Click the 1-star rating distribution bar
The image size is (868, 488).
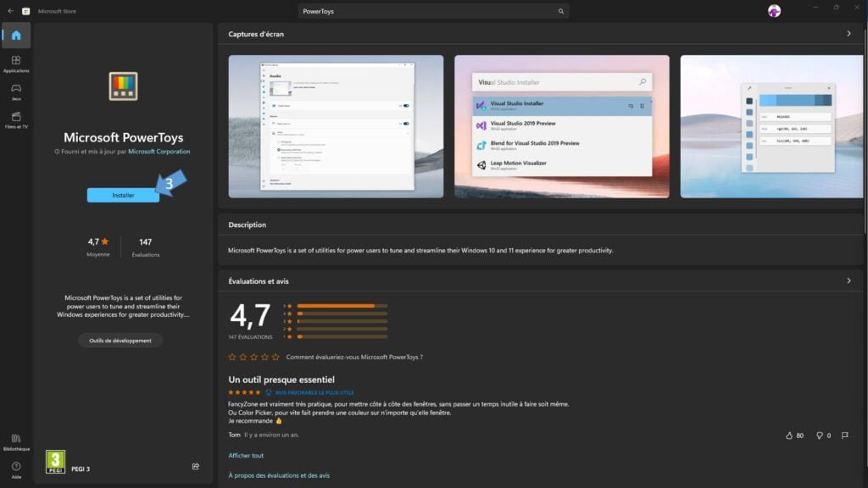point(342,337)
